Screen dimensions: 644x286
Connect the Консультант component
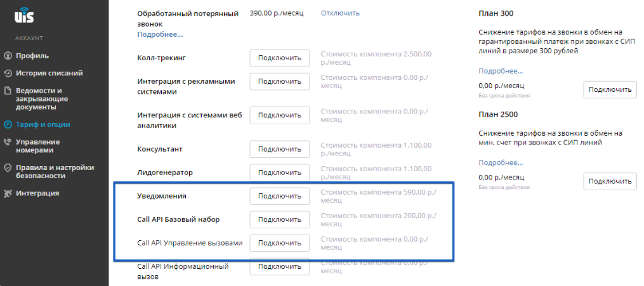pyautogui.click(x=280, y=149)
